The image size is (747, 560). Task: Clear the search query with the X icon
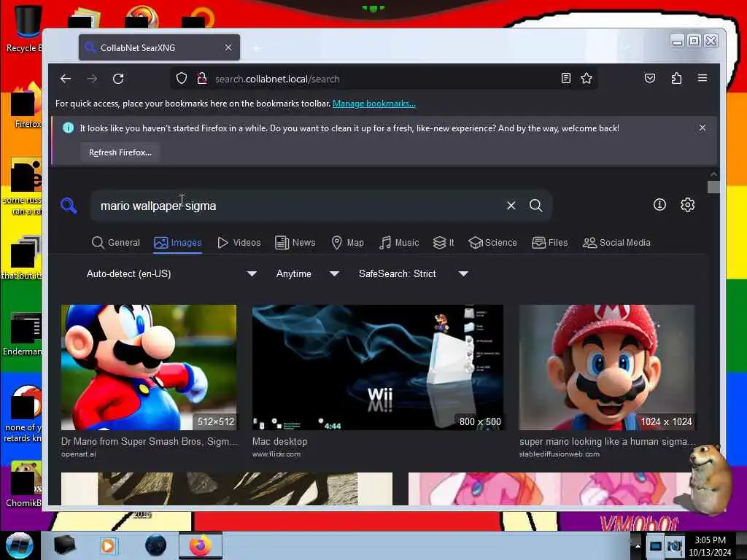511,205
